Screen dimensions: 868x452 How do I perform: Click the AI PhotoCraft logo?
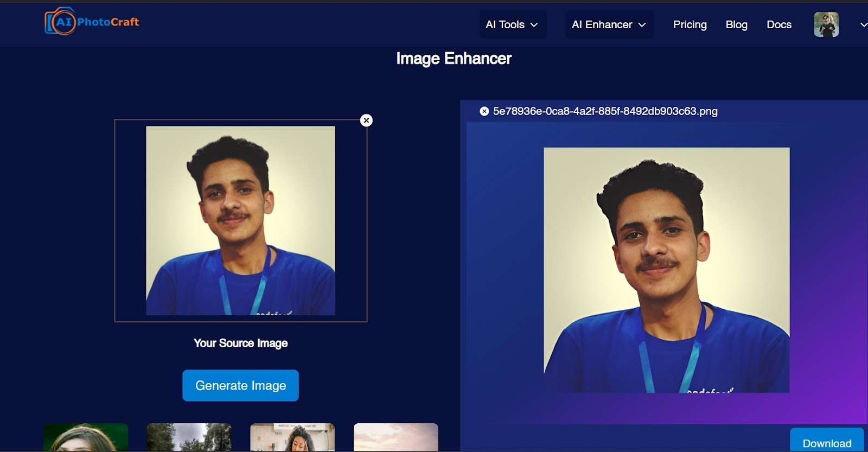(92, 22)
